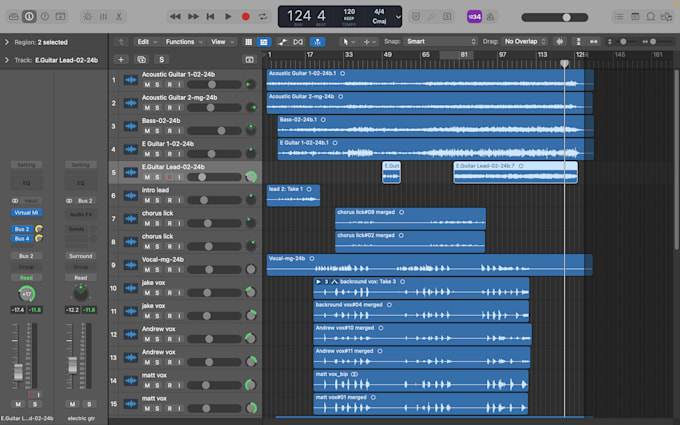Show Automation button in tracks menu bar
The image size is (680, 425).
(x=283, y=42)
